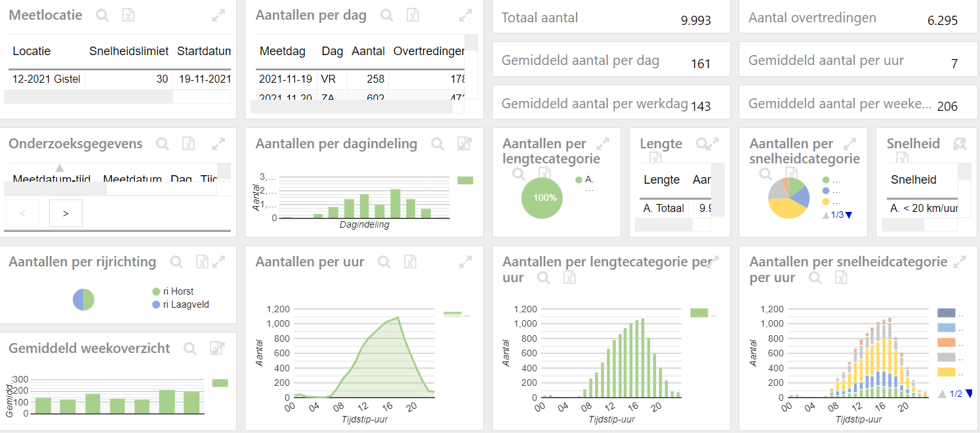The height and width of the screenshot is (433, 980).
Task: Show next legend page in Aantallen per snelheidcategorie
Action: point(849,215)
